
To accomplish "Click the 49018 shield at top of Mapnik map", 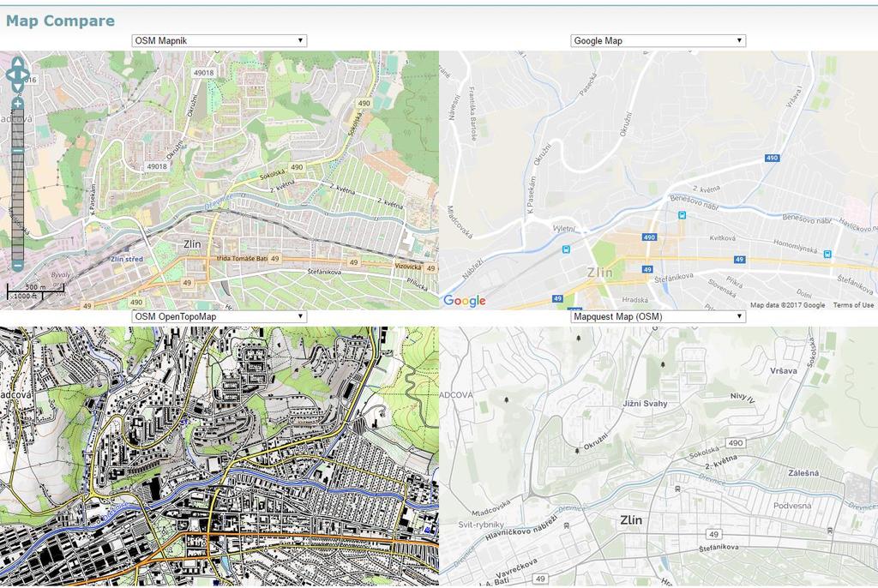I will click(204, 73).
